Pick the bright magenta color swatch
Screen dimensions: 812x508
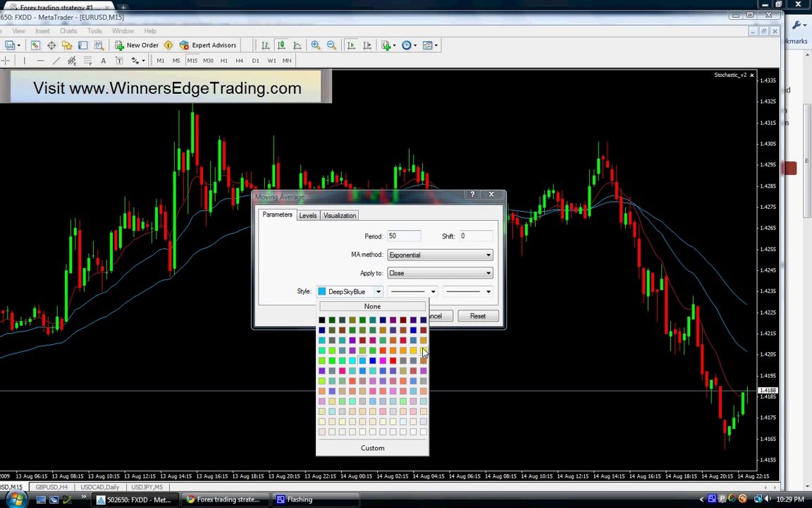coord(383,361)
